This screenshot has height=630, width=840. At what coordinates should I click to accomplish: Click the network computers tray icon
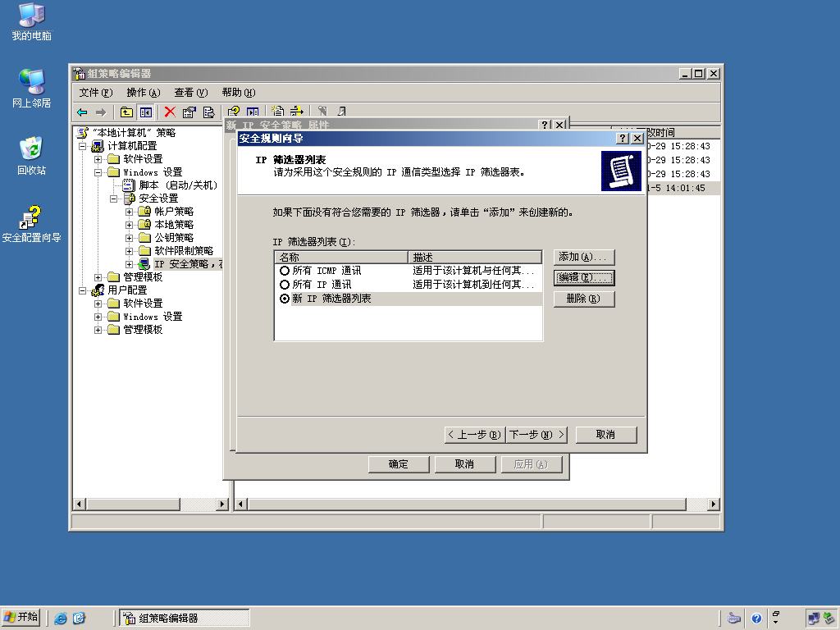pos(814,619)
